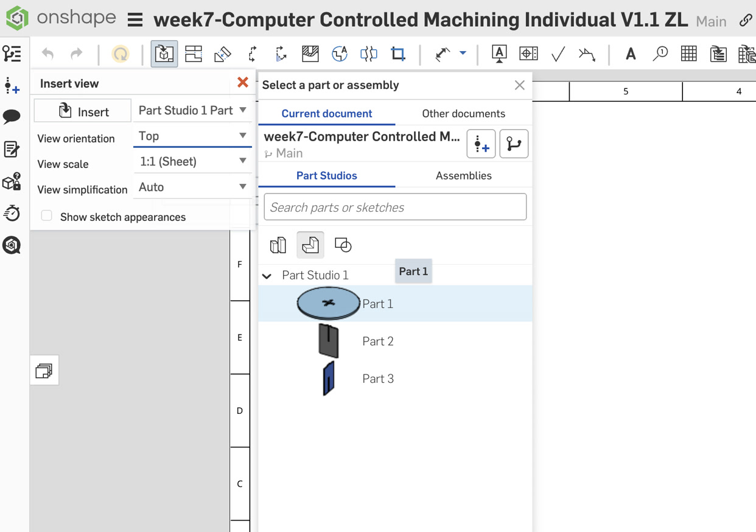Switch to the Assemblies tab
Screen dimensions: 756x532
tap(463, 175)
